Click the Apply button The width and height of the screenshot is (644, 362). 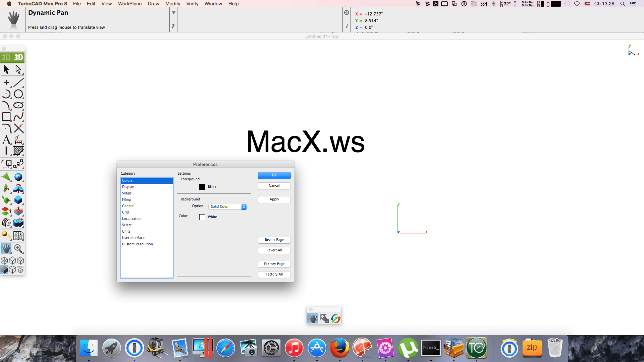tap(274, 199)
